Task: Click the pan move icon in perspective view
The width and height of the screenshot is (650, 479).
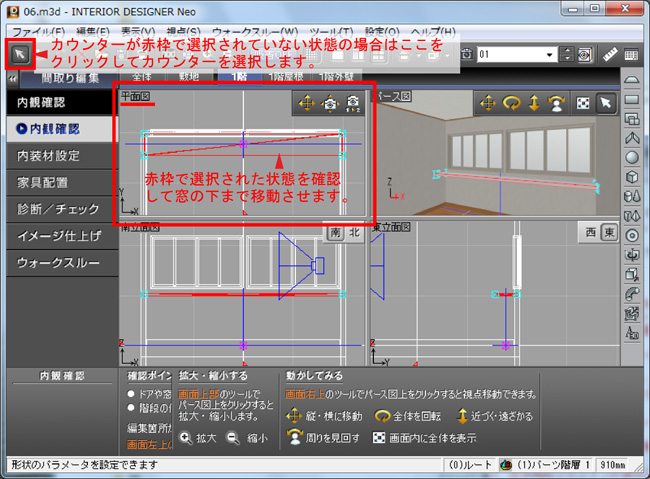Action: point(487,103)
